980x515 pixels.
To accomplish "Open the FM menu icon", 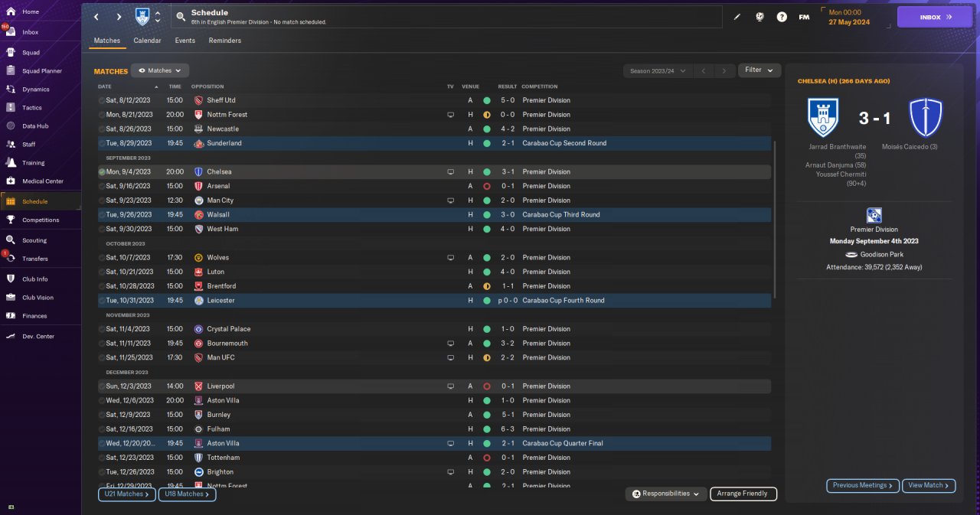I will click(804, 17).
